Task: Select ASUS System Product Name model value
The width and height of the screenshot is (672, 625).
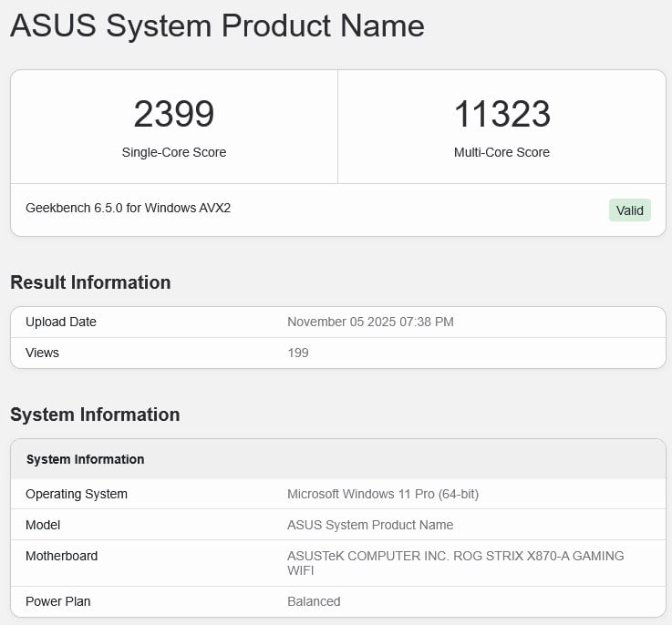Action: tap(370, 525)
